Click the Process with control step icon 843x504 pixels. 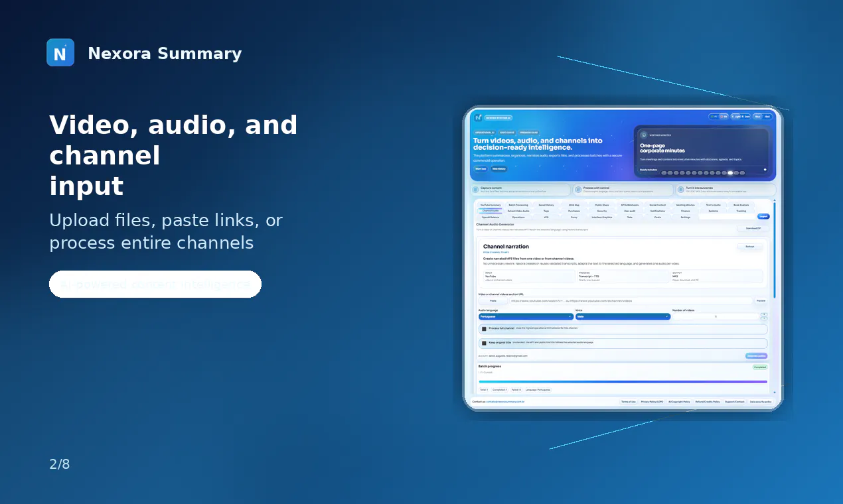[x=578, y=190]
